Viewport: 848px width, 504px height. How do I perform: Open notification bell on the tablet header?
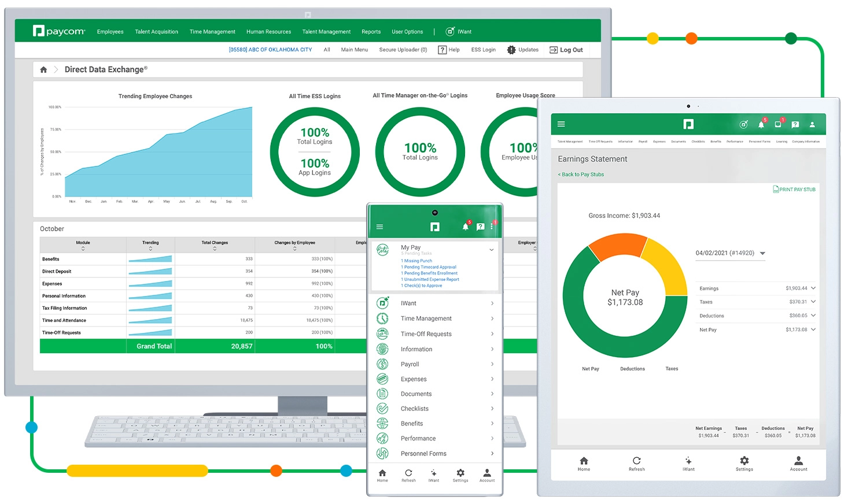761,124
